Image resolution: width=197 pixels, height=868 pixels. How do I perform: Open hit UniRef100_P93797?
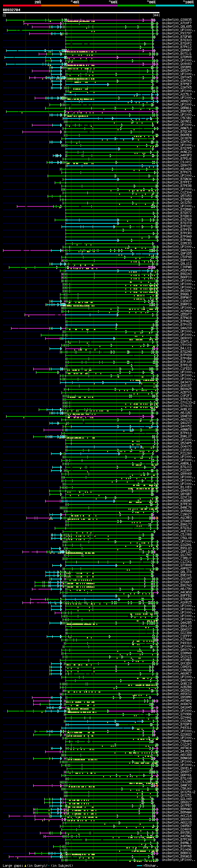click(x=177, y=33)
